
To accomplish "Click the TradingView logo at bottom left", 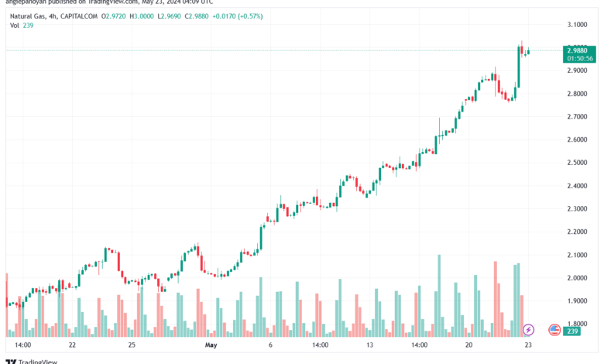I will (x=32, y=362).
